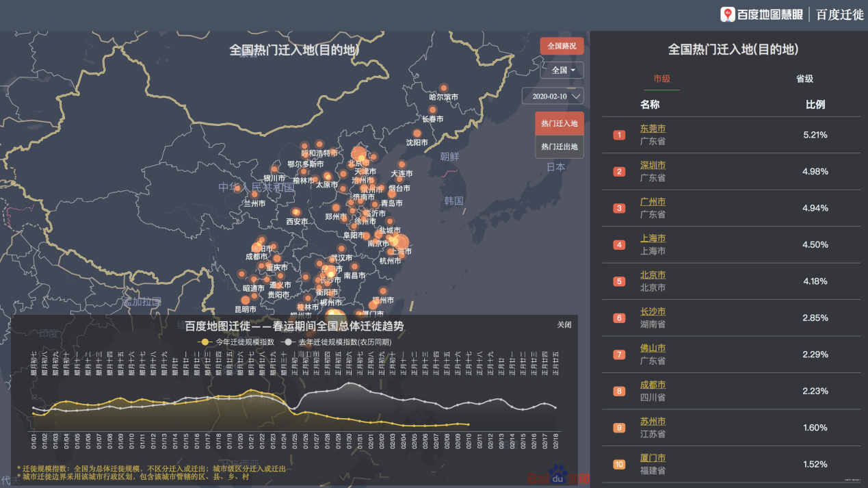The width and height of the screenshot is (868, 488).
Task: Switch to the 市级 tab
Action: 661,79
